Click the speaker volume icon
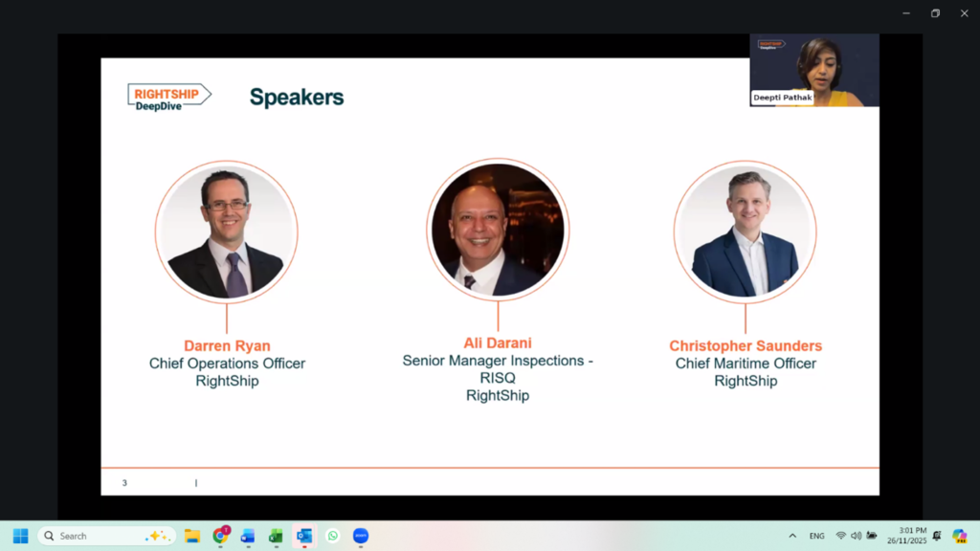This screenshot has width=980, height=551. [x=856, y=536]
